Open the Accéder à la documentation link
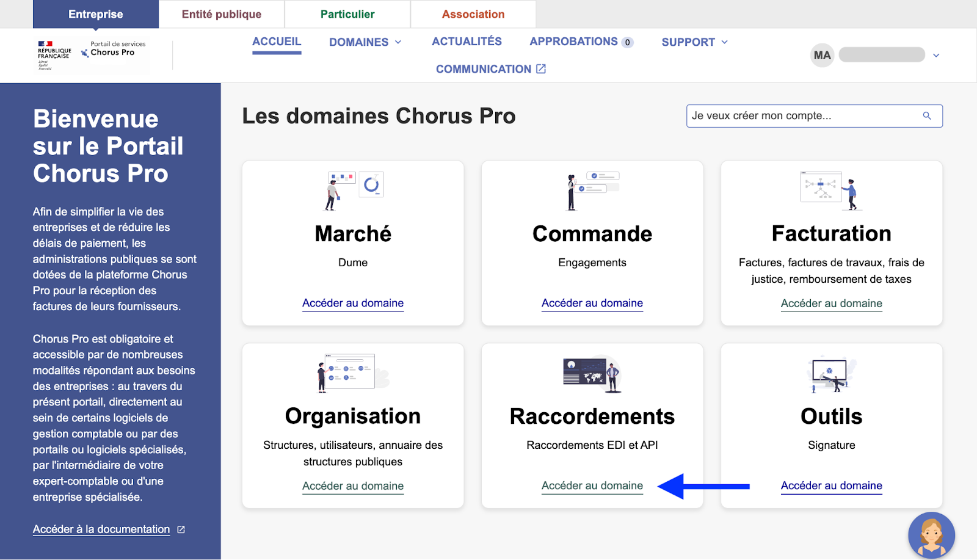Screen dimensions: 977x560 coord(101,529)
